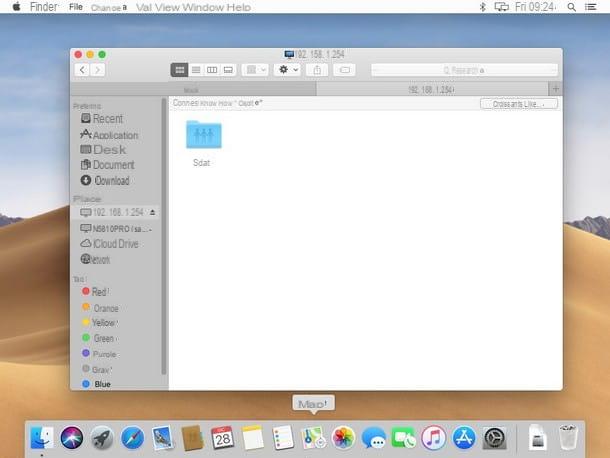The width and height of the screenshot is (610, 458).
Task: Open Messages from the Dock
Action: pos(373,438)
